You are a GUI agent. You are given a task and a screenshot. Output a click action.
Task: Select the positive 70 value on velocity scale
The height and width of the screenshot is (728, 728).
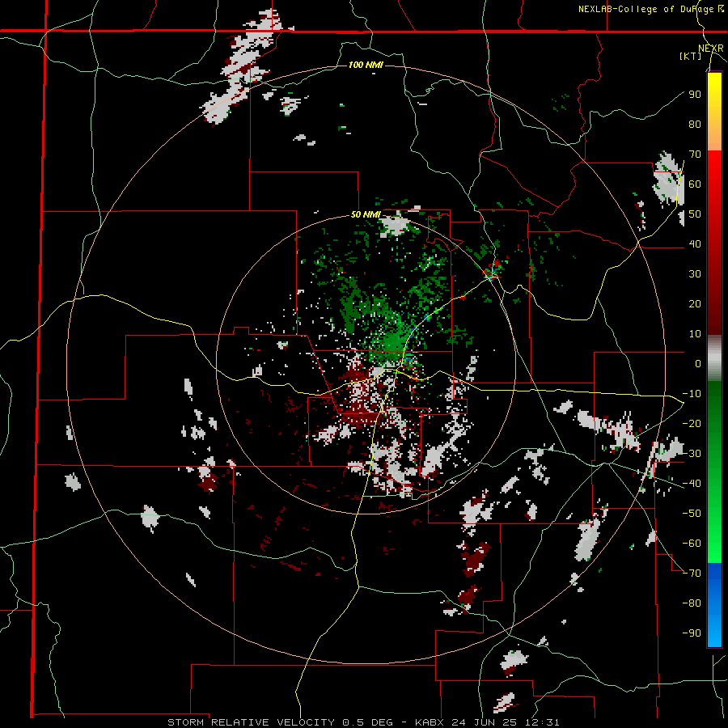click(x=695, y=154)
